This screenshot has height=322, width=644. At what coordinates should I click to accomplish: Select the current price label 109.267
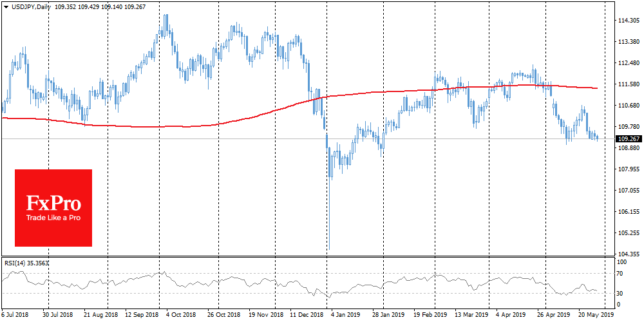[627, 138]
